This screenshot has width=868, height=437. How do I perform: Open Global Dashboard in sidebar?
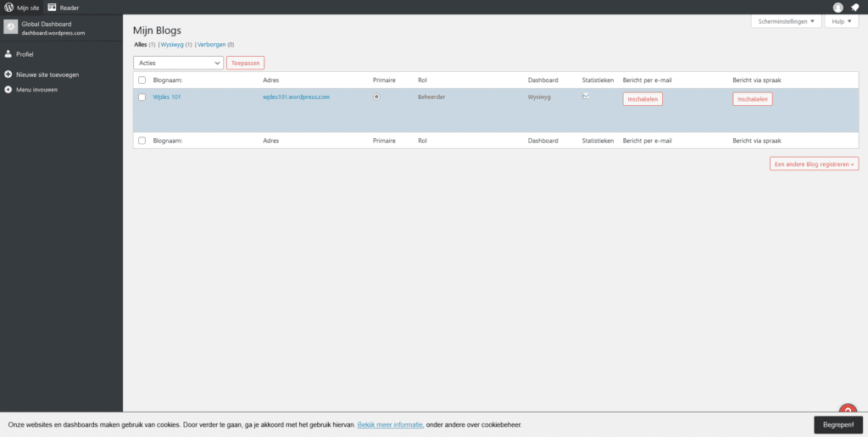(47, 24)
